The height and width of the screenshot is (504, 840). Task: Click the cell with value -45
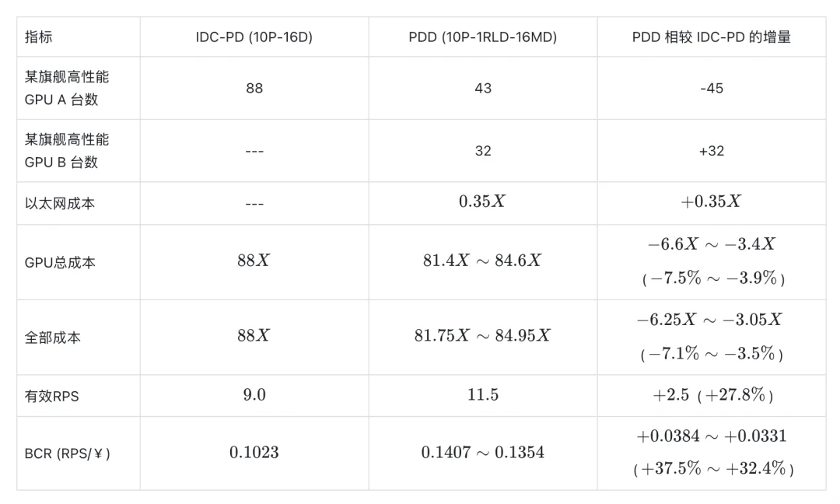click(712, 88)
